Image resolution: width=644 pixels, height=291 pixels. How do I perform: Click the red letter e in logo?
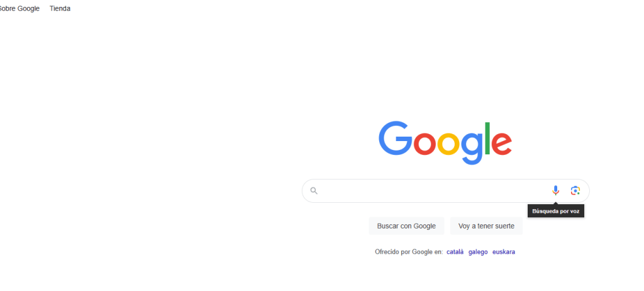[501, 144]
